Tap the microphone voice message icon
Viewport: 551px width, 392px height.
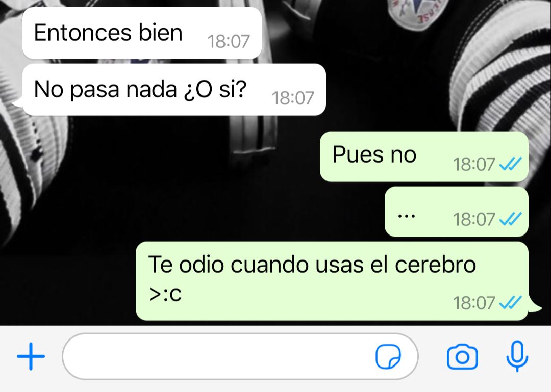pos(517,356)
